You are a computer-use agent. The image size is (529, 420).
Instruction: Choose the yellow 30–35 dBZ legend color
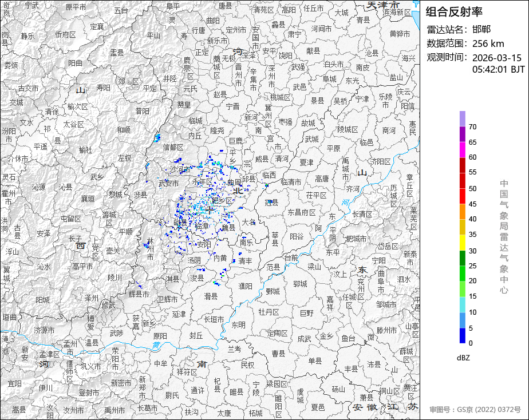coord(462,243)
